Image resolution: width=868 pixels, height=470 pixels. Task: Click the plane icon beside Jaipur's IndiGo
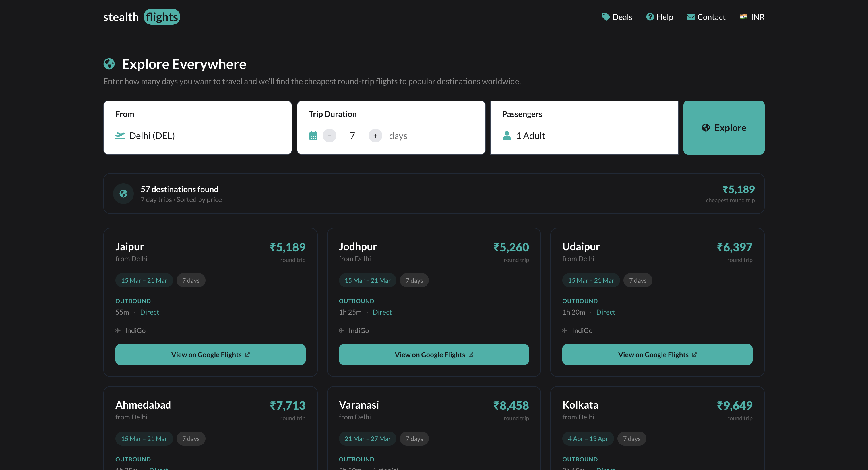click(118, 330)
